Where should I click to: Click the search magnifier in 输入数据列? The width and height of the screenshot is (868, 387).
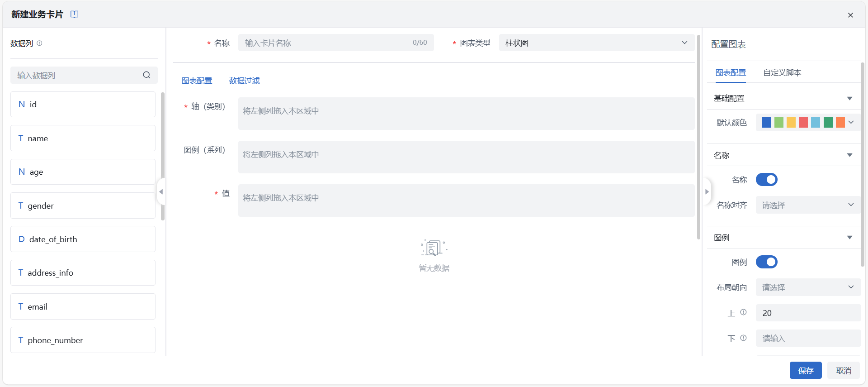[x=146, y=75]
